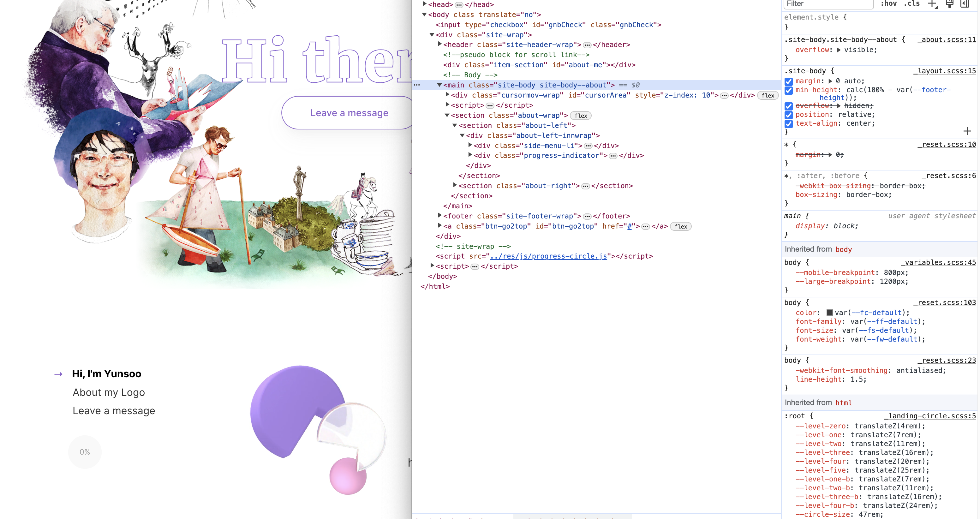Click the new style rule plus icon
This screenshot has height=519, width=980.
(932, 4)
